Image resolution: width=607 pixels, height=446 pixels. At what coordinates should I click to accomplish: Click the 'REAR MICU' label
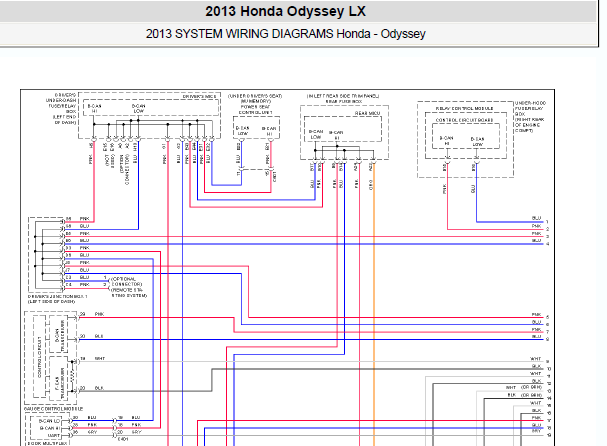click(x=367, y=113)
